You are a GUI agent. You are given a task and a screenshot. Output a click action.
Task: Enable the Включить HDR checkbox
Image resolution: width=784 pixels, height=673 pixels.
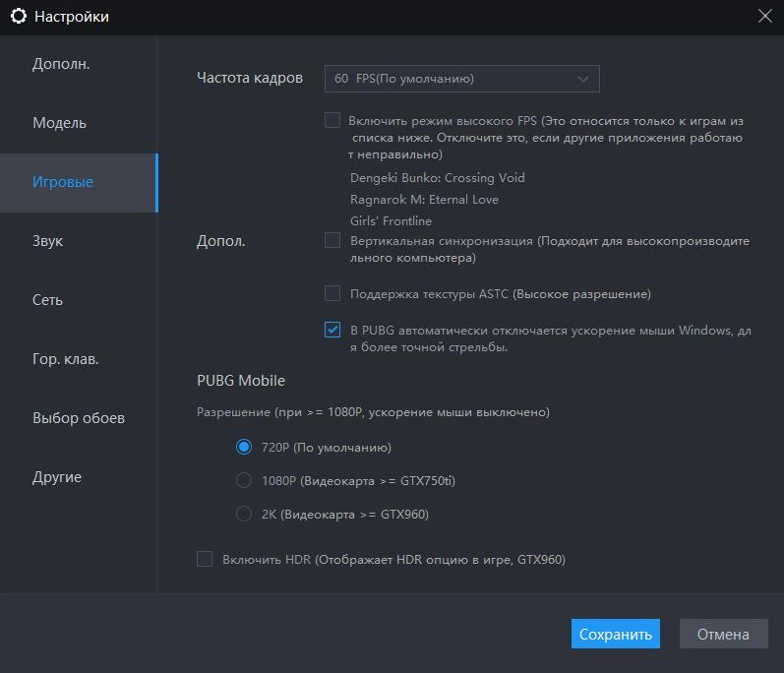click(x=205, y=560)
